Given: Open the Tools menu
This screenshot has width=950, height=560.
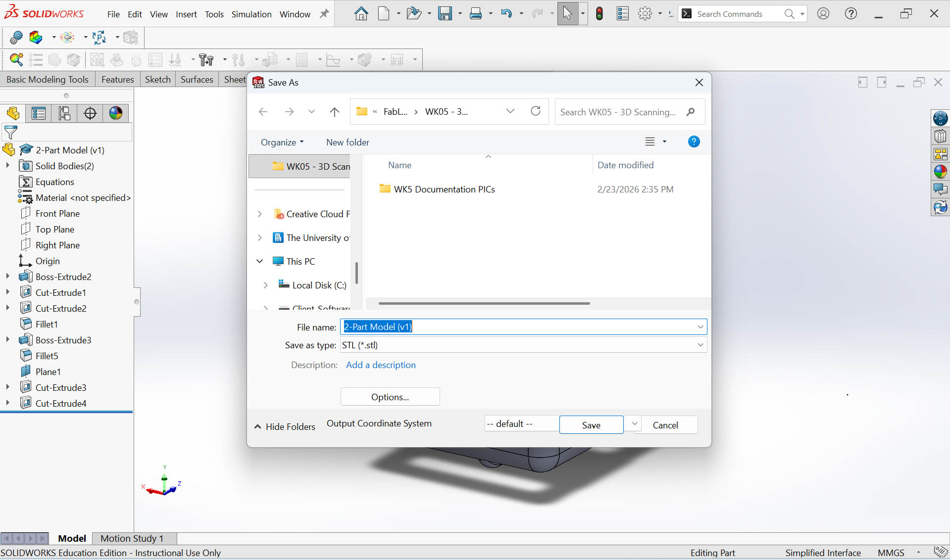Looking at the screenshot, I should pyautogui.click(x=214, y=14).
